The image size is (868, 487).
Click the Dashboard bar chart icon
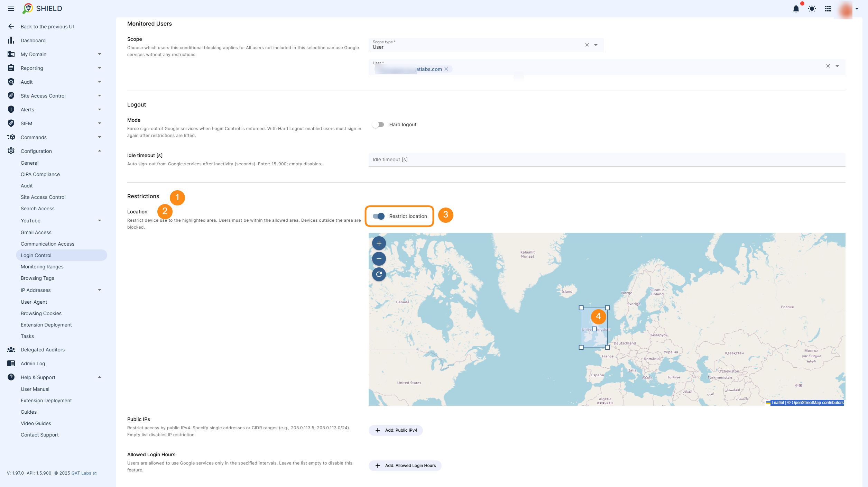(11, 40)
